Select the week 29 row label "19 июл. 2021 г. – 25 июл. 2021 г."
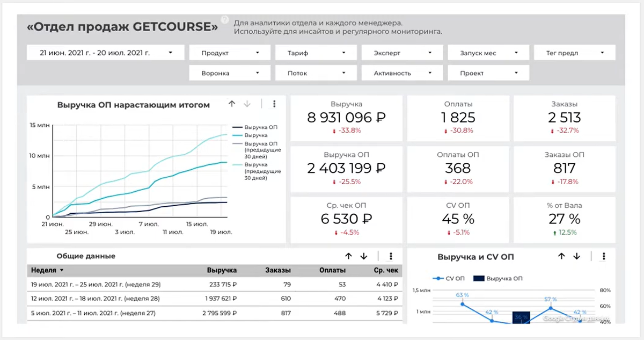The height and width of the screenshot is (340, 644). [x=96, y=284]
